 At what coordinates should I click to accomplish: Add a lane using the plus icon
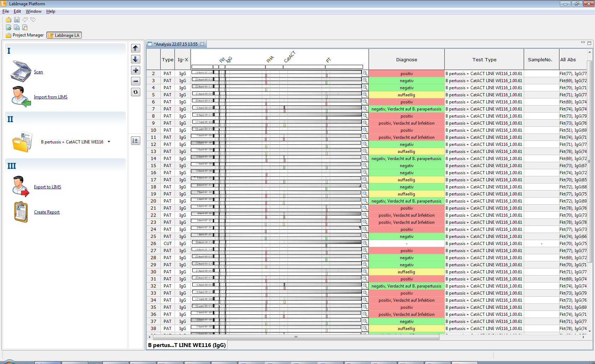click(136, 70)
